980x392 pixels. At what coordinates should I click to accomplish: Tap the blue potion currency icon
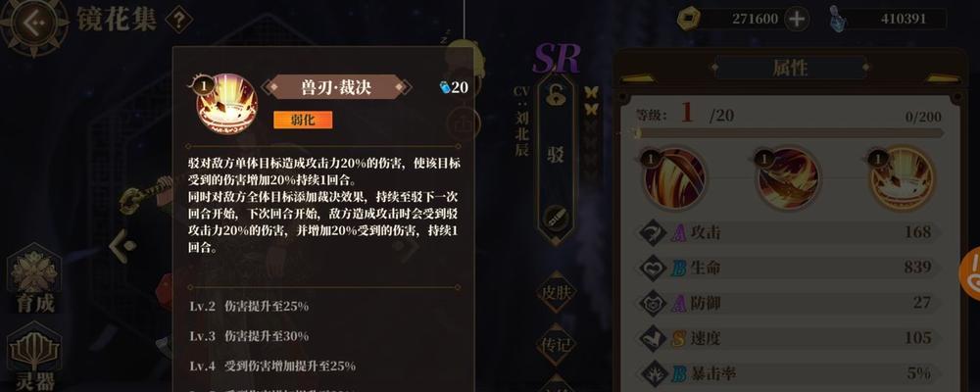836,19
